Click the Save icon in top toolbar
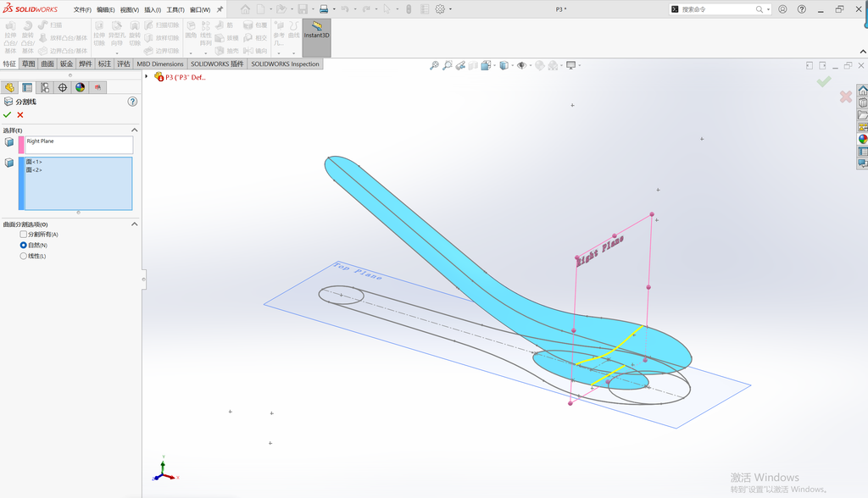 pyautogui.click(x=303, y=9)
